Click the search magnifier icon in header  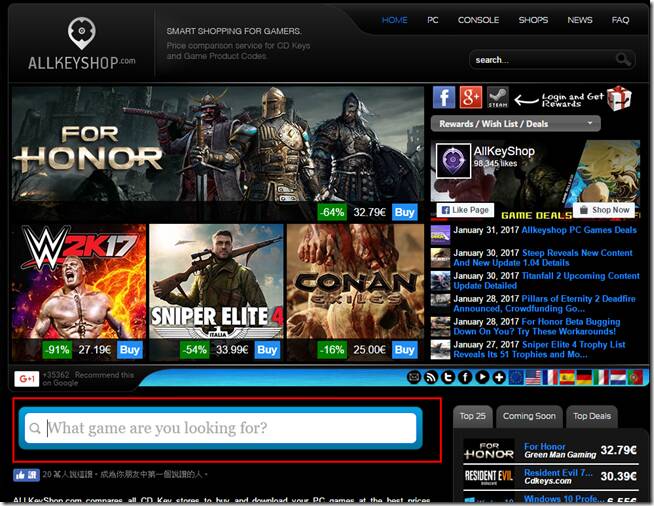click(623, 60)
